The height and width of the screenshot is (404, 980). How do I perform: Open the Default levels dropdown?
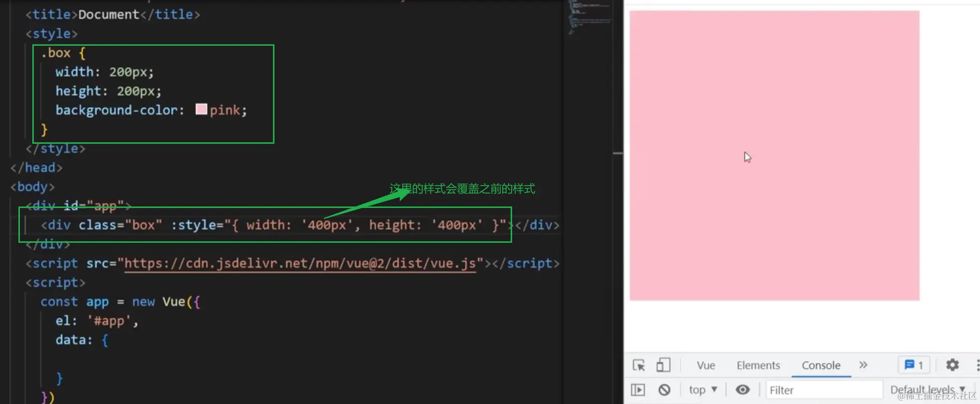928,390
